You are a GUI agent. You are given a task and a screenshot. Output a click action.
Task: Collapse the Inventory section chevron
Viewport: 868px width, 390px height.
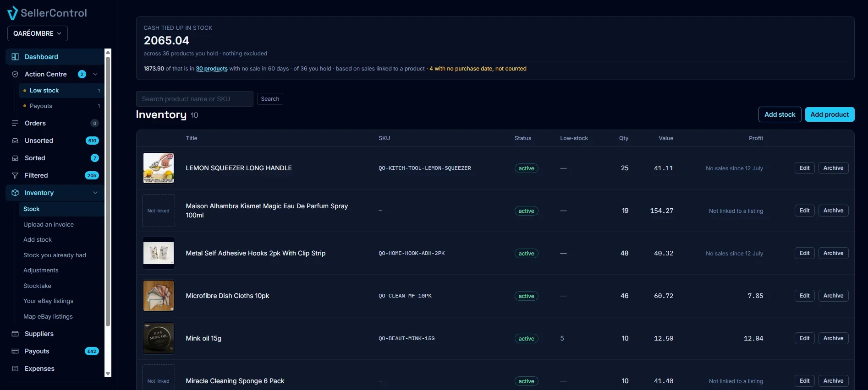pyautogui.click(x=95, y=193)
